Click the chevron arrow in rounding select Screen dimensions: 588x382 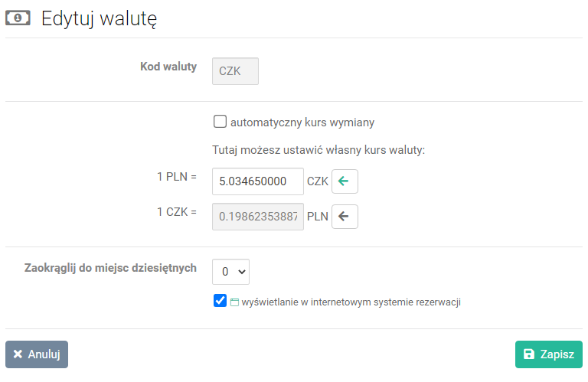(x=242, y=272)
